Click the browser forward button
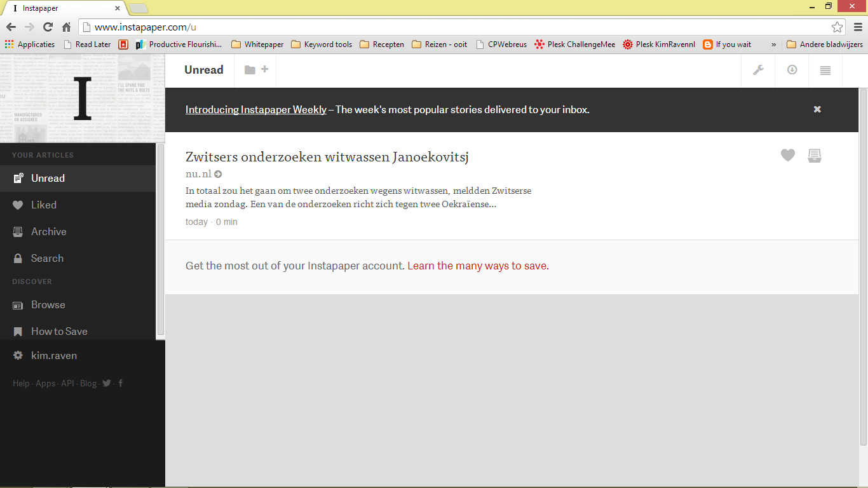 29,27
